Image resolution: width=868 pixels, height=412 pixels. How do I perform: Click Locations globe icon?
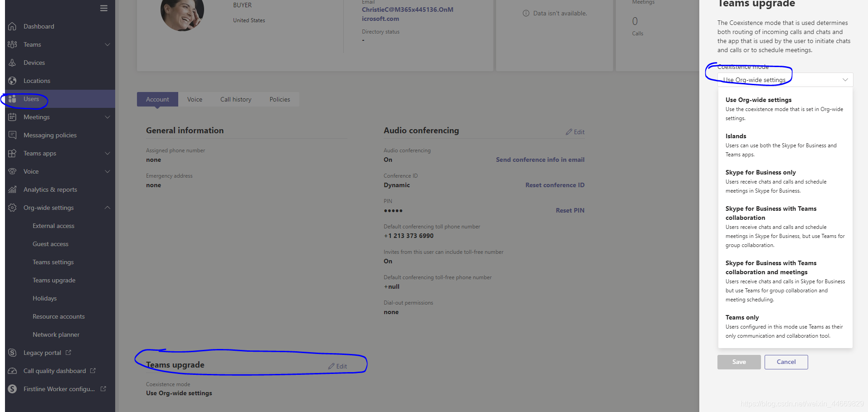click(12, 81)
